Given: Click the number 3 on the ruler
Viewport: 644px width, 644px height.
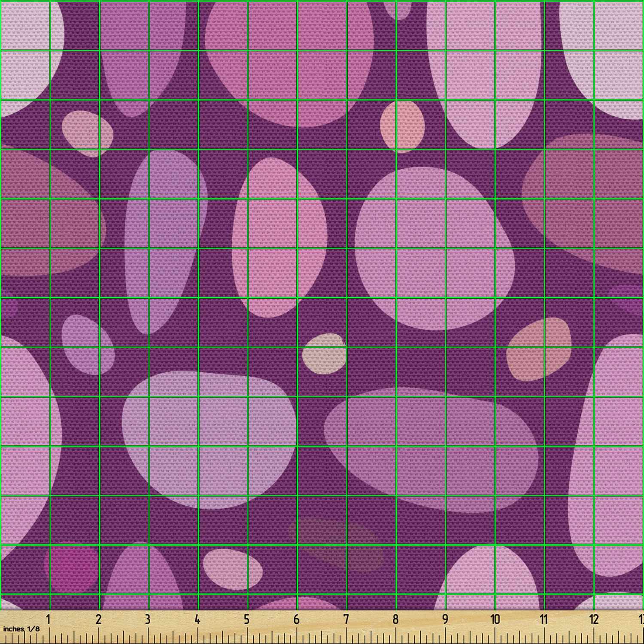Looking at the screenshot, I should (x=148, y=620).
